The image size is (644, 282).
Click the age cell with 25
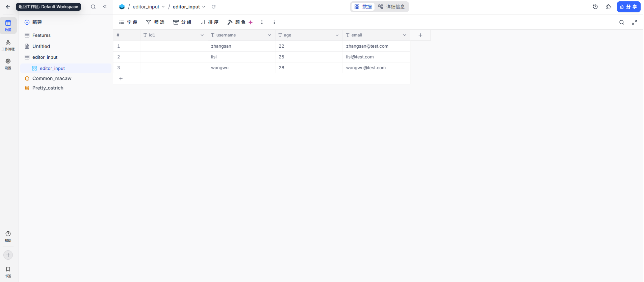[x=309, y=57]
